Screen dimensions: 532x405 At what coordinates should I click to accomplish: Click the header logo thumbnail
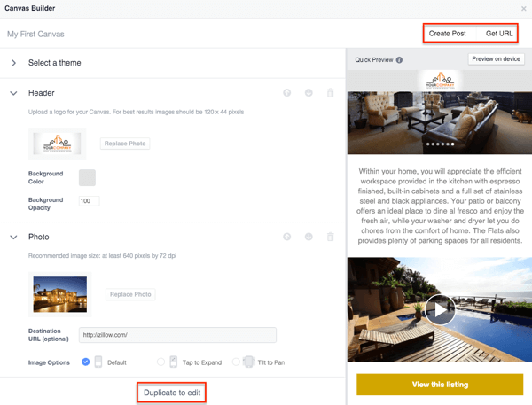58,144
